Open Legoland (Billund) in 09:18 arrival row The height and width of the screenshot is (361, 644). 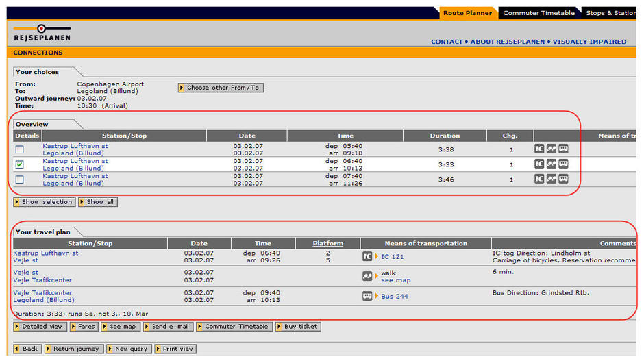(x=73, y=153)
